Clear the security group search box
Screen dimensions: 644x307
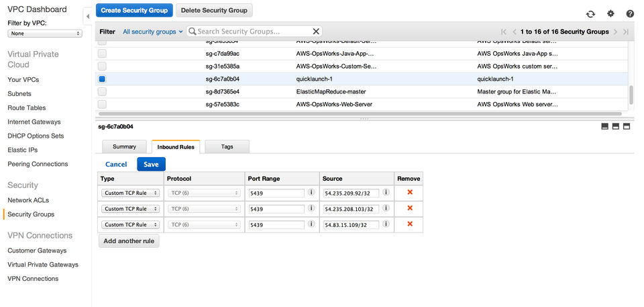[316, 32]
